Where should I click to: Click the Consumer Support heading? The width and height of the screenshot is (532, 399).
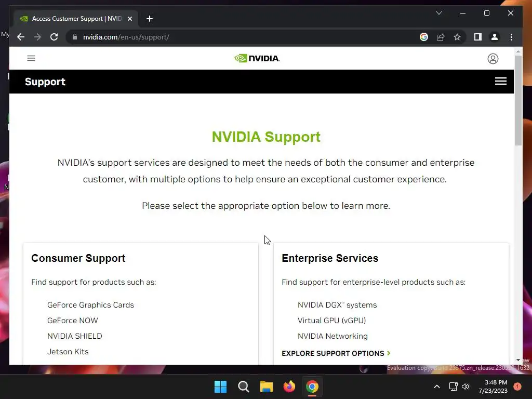point(78,258)
